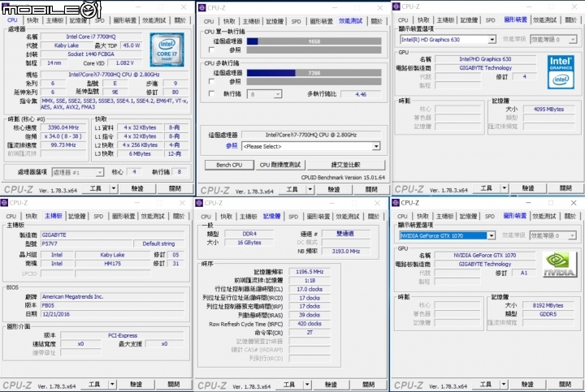585x392 pixels.
Task: Open 效能等級 0 dropdown in Intel HD Graphics window
Action: click(553, 40)
